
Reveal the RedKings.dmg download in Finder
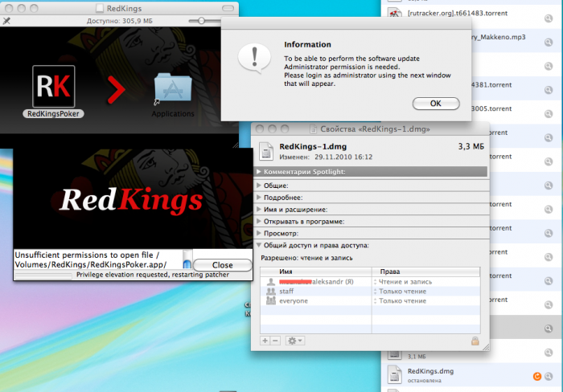coord(549,376)
